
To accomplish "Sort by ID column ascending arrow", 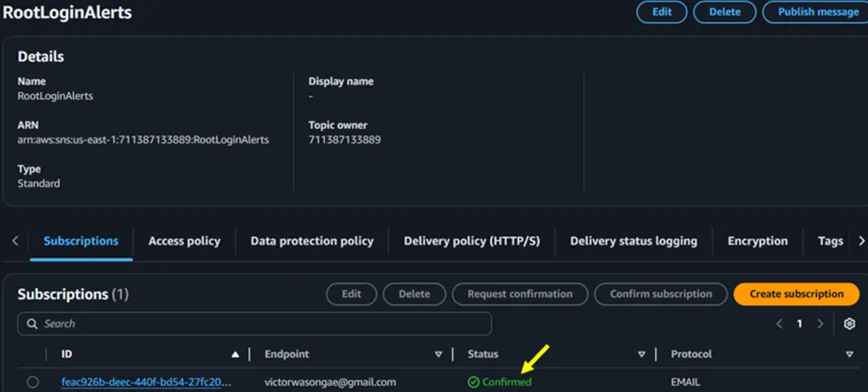I will coord(235,354).
